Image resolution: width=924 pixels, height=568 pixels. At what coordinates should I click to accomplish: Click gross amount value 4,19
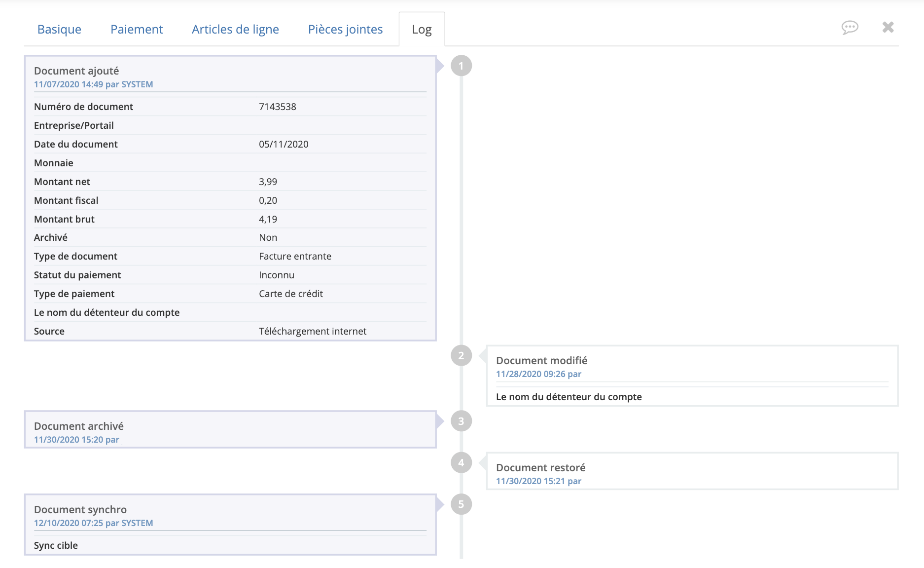click(268, 219)
